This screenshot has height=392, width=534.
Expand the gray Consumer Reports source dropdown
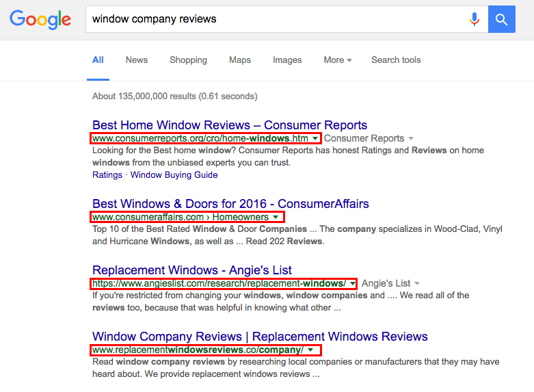411,138
